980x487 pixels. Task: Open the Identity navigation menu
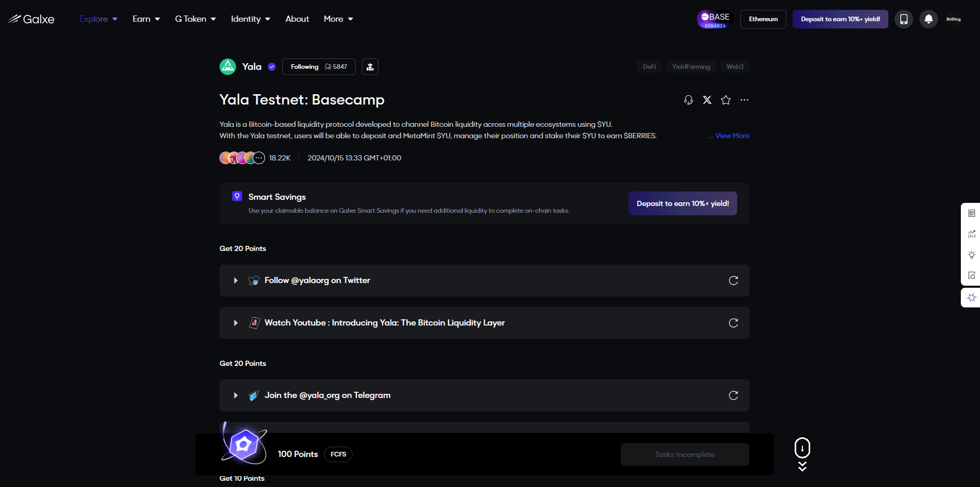(x=251, y=19)
